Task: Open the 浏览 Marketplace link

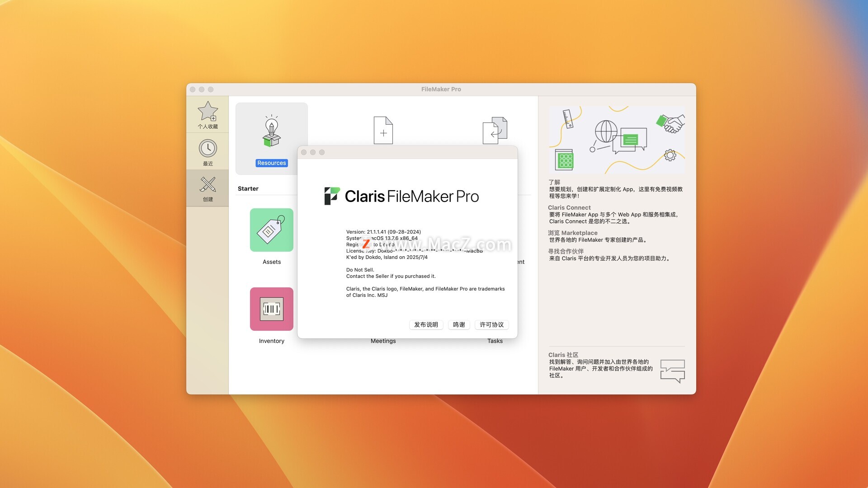Action: click(572, 233)
